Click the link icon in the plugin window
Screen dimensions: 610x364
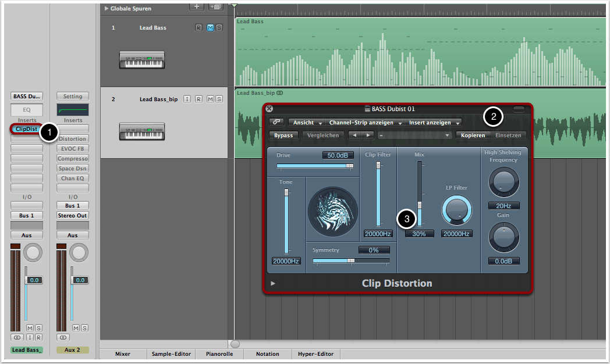pyautogui.click(x=276, y=123)
